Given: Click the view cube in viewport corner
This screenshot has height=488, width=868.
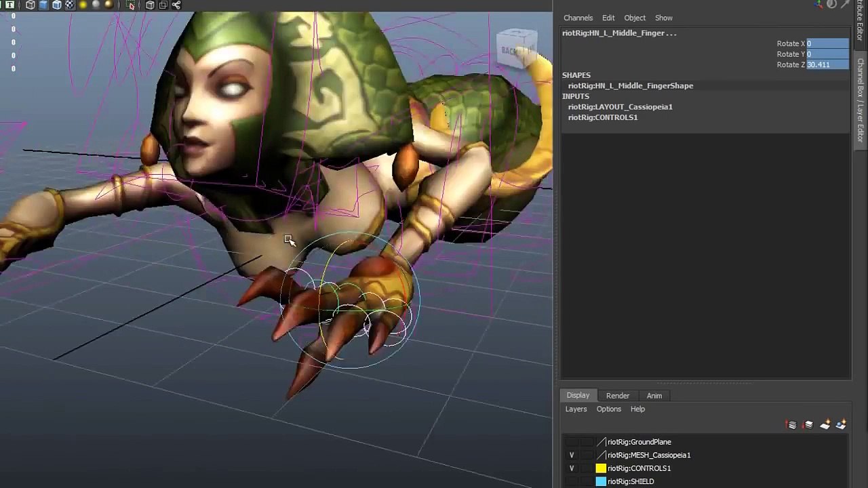Looking at the screenshot, I should [517, 49].
